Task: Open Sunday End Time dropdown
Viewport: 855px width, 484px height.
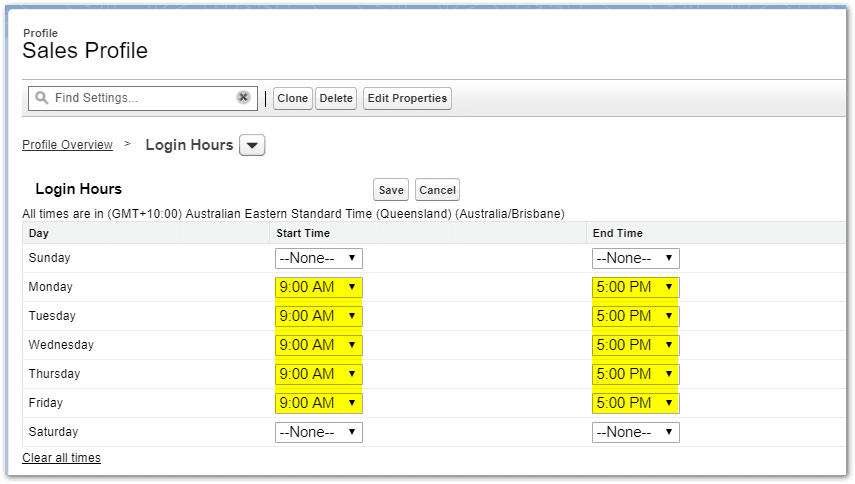Action: 636,258
